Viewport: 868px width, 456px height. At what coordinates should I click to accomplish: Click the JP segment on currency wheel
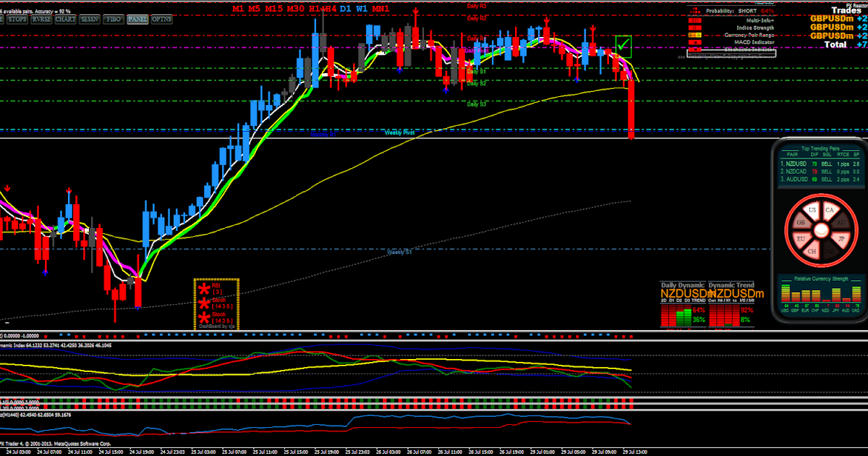(x=841, y=239)
